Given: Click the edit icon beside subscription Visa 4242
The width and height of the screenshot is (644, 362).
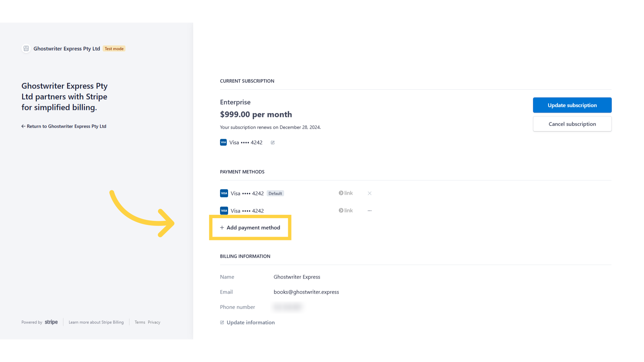Looking at the screenshot, I should pos(273,142).
